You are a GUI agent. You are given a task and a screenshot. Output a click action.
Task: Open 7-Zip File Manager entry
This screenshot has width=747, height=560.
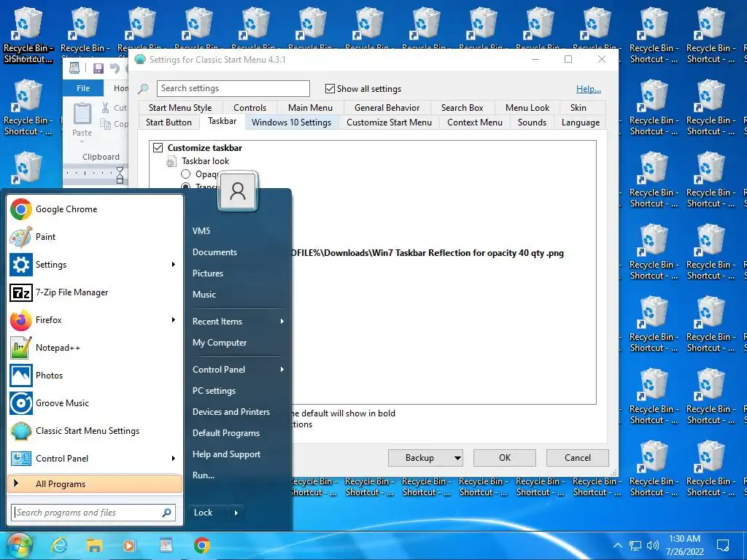96,292
